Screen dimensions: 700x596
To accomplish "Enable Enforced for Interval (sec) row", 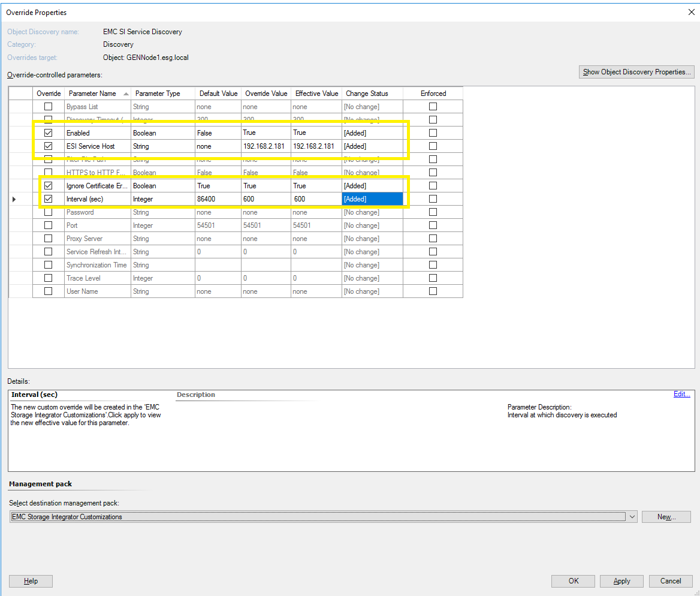I will (433, 199).
